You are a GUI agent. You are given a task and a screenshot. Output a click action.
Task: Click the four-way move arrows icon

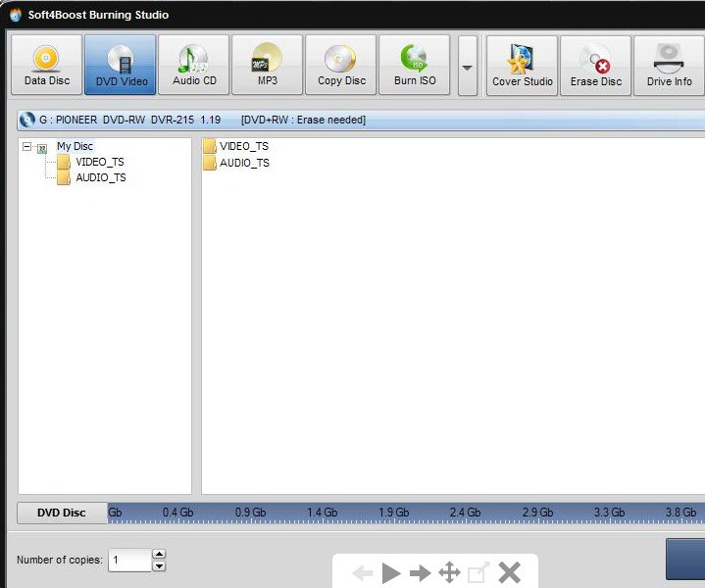[x=450, y=573]
